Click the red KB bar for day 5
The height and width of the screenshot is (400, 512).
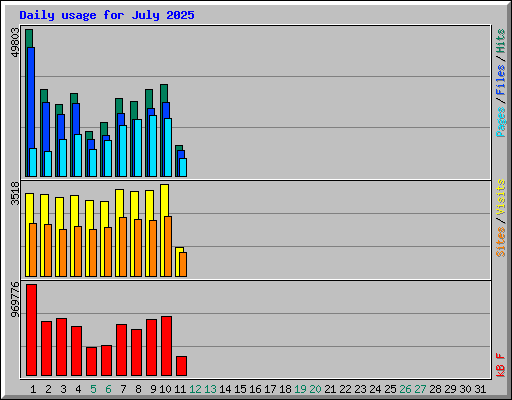click(x=91, y=361)
